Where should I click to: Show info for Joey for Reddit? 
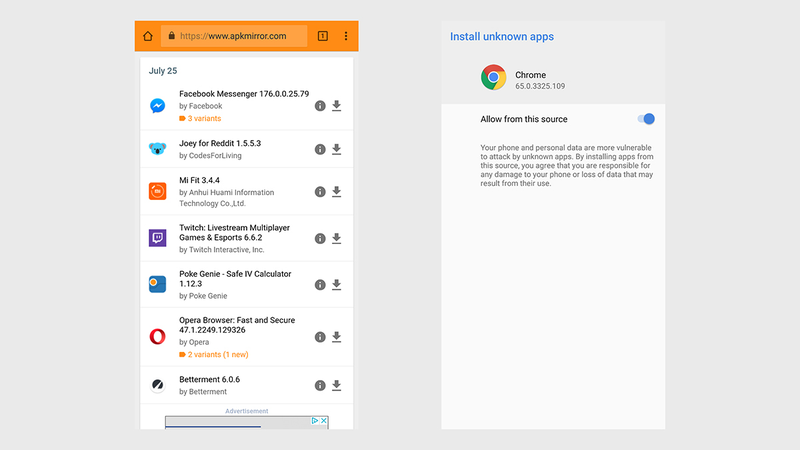tap(320, 149)
